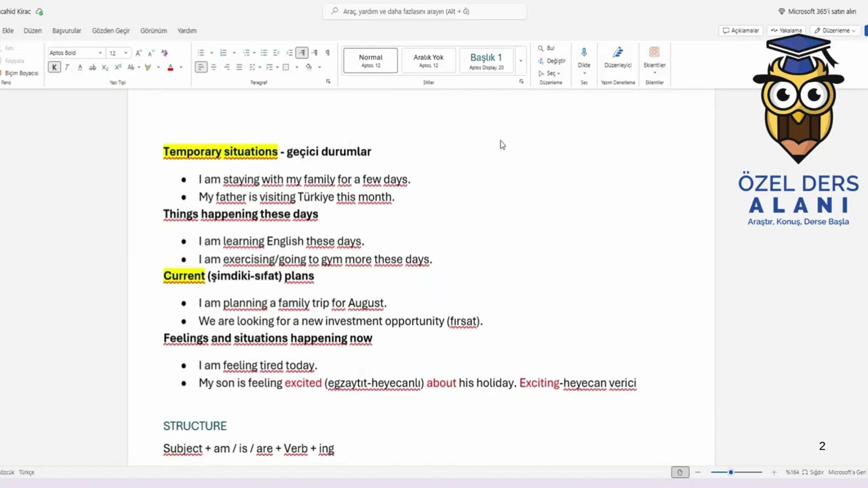Zoom in with the plus button

tap(774, 472)
